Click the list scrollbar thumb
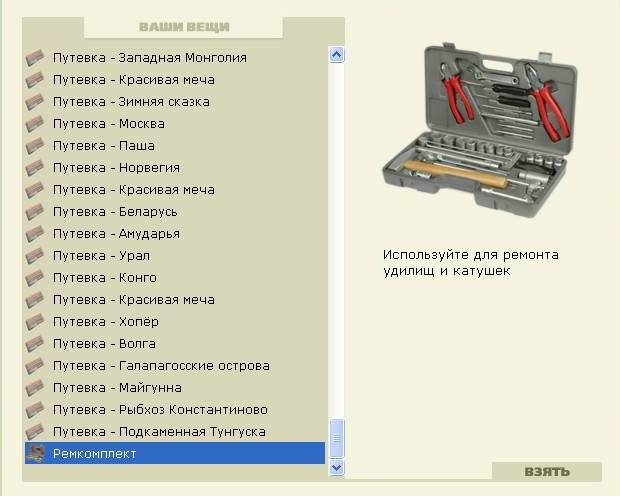620x496 pixels. pos(336,438)
